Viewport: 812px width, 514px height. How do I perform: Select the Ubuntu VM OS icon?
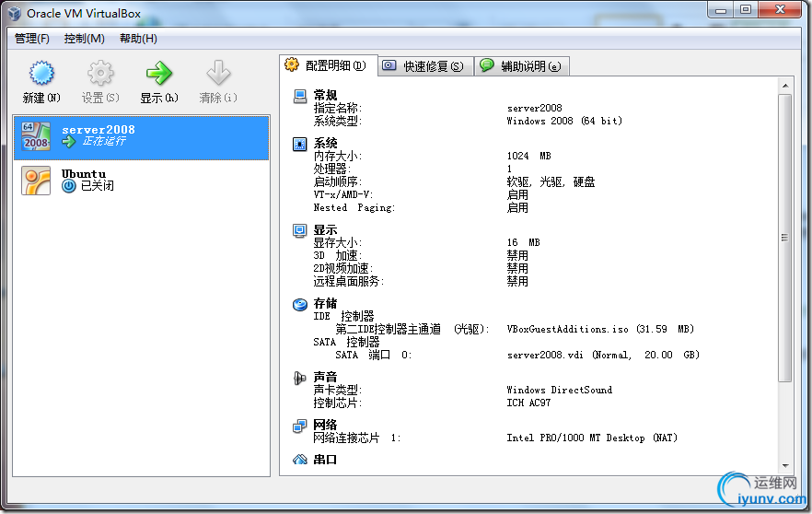point(36,181)
